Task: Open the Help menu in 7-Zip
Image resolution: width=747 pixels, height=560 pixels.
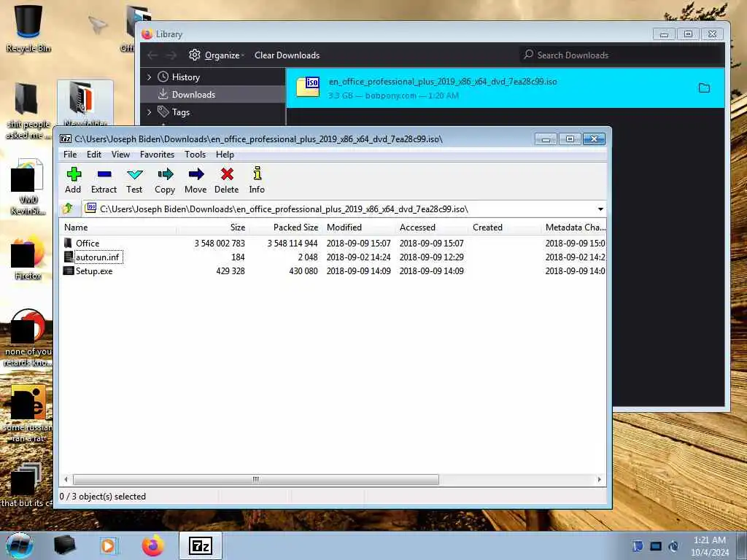Action: [x=225, y=155]
